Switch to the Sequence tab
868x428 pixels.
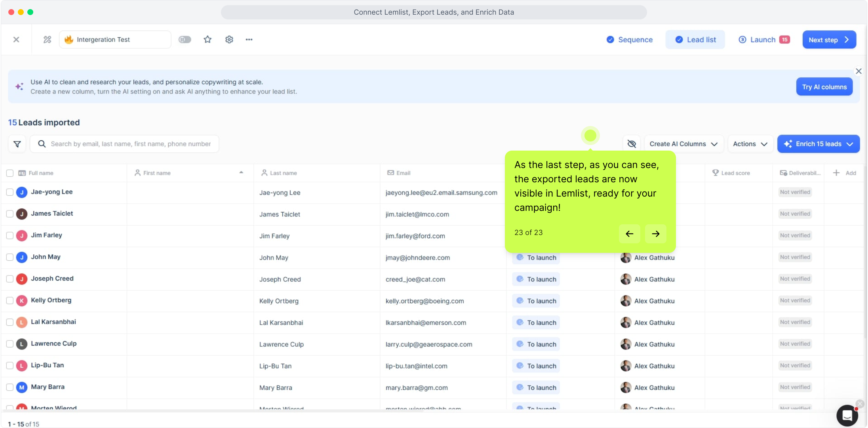(x=630, y=40)
